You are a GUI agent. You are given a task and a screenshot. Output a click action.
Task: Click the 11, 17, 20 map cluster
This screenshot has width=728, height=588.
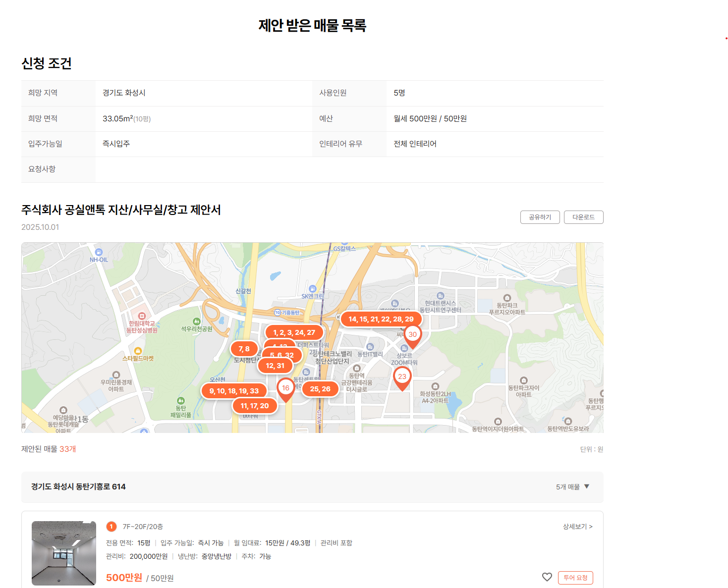254,406
